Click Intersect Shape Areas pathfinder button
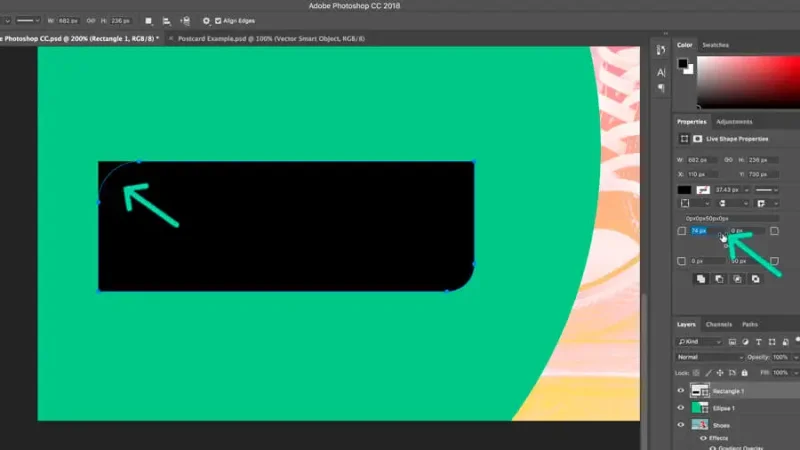 coord(737,279)
